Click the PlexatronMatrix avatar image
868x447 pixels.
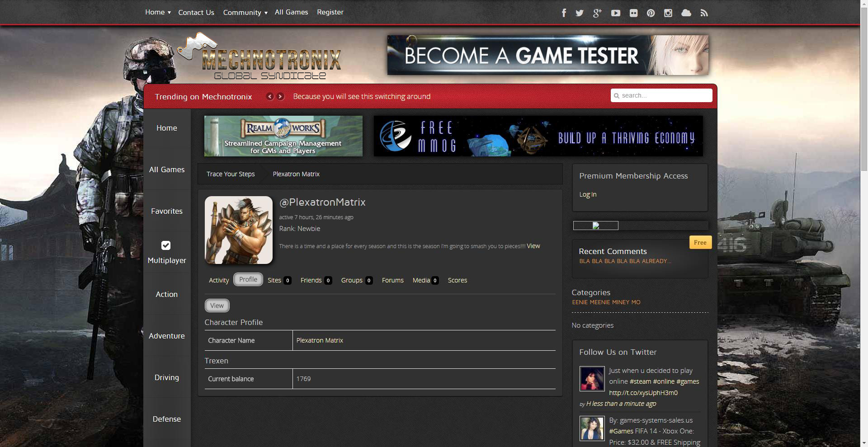point(239,230)
